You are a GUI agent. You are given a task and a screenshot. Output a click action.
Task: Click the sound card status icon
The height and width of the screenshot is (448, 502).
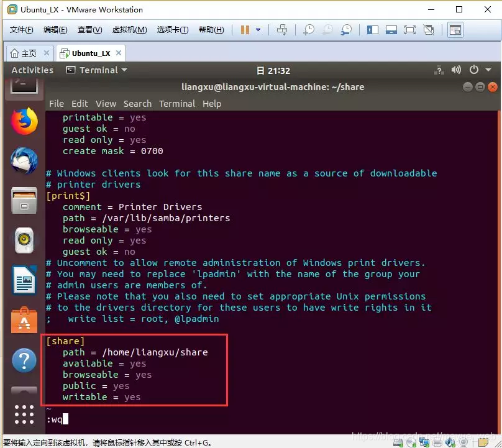[450, 442]
